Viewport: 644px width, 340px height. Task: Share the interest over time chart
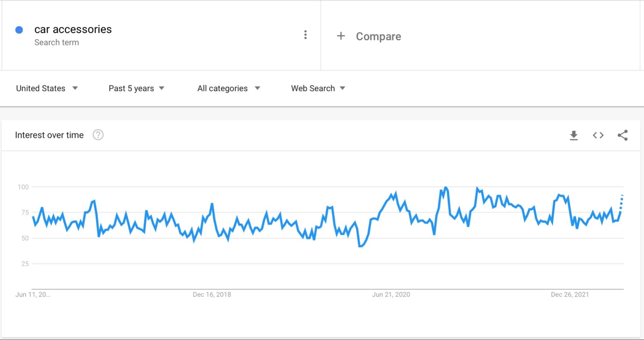(622, 135)
